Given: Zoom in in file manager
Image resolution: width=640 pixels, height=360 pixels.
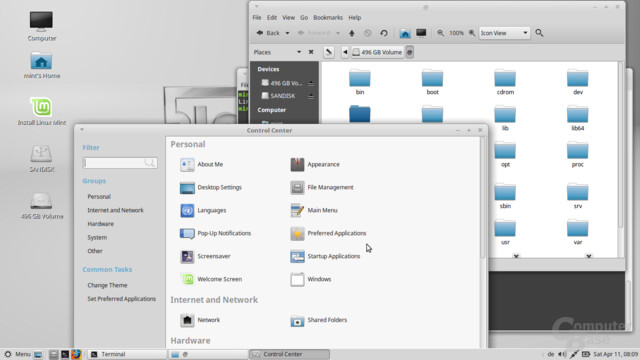Looking at the screenshot, I should click(x=472, y=33).
